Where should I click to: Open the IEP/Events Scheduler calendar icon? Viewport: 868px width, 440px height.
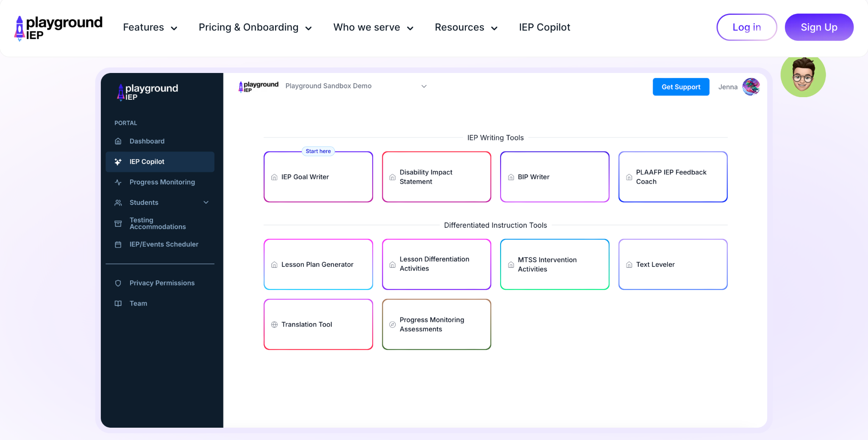[x=117, y=244]
